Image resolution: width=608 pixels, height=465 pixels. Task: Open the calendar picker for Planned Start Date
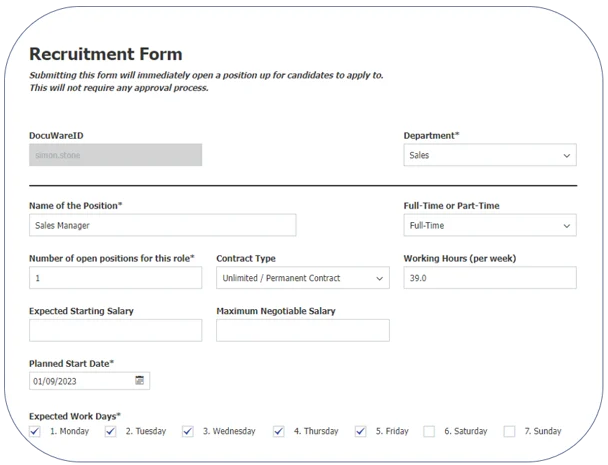pyautogui.click(x=140, y=381)
